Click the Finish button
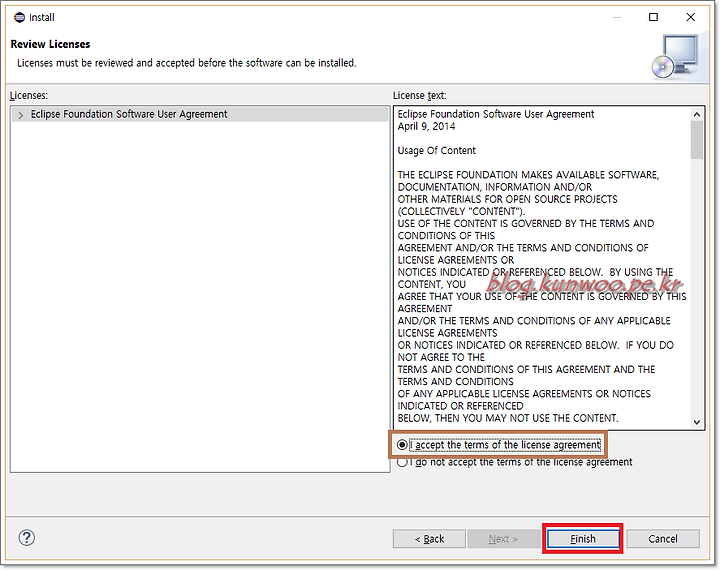Screen dimensions: 720x570 tap(583, 539)
